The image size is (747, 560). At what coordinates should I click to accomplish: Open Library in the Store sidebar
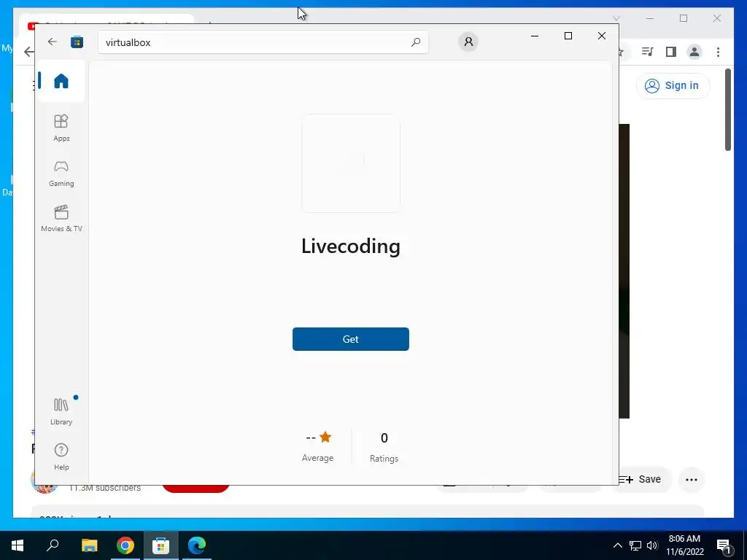point(61,411)
